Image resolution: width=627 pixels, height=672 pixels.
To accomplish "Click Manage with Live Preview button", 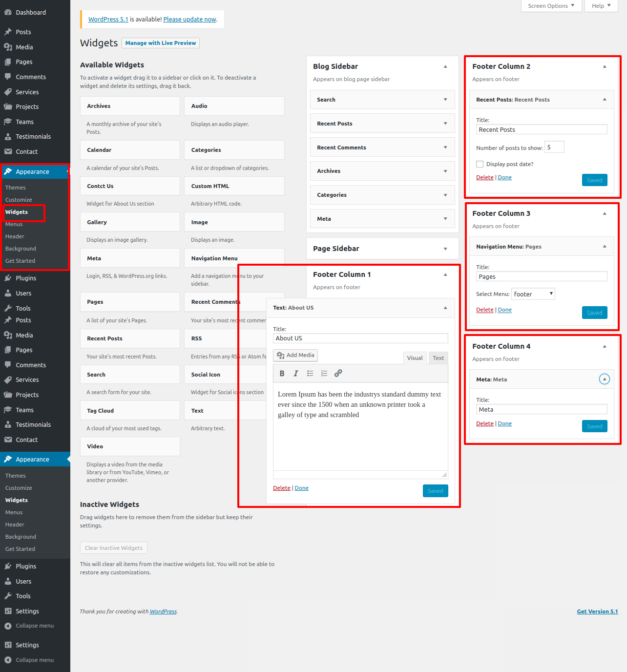I will [x=160, y=43].
